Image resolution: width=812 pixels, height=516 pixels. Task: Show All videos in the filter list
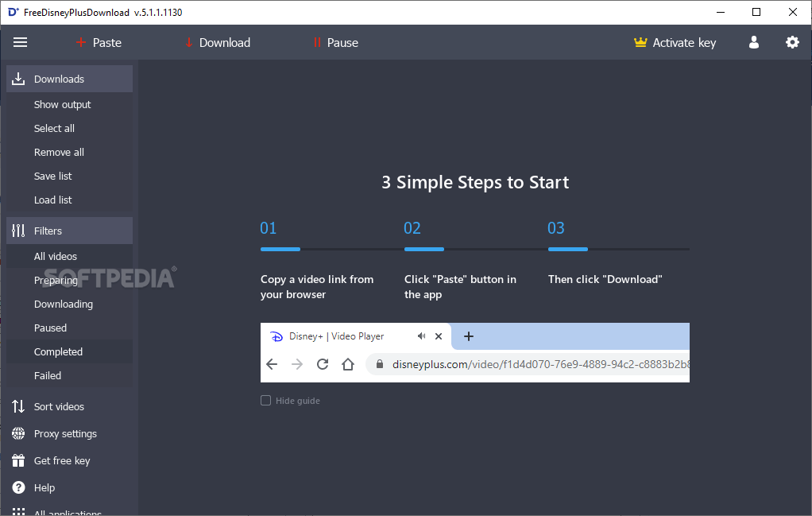[x=56, y=256]
